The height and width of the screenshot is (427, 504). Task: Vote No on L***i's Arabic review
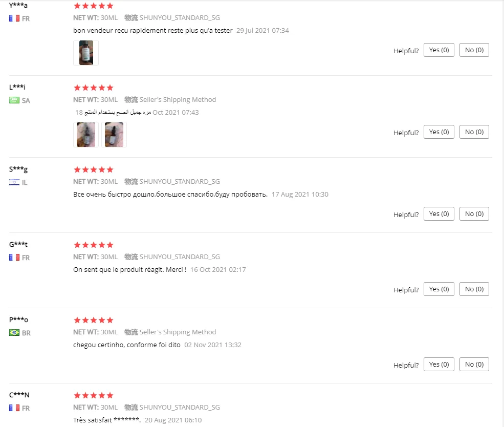click(474, 132)
